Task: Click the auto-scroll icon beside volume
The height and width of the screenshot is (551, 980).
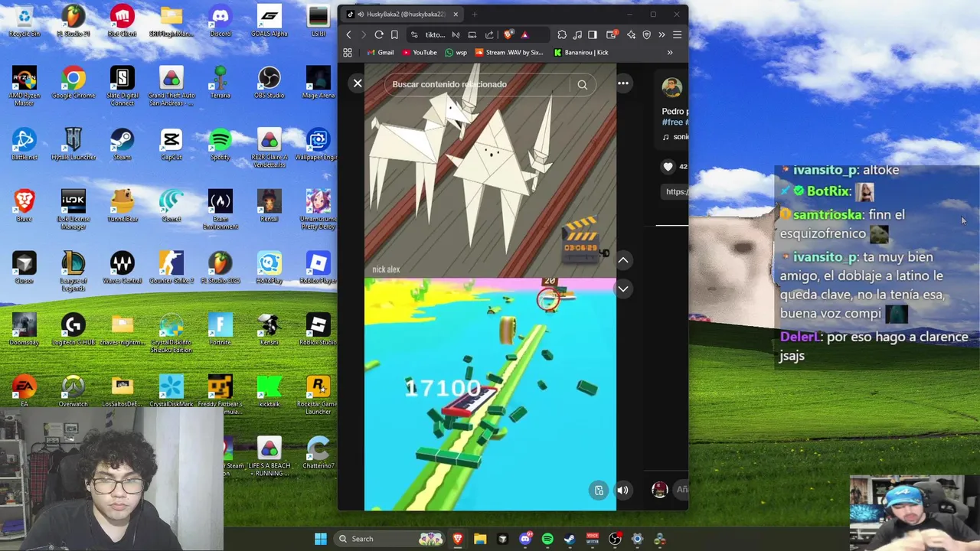Action: coord(599,491)
